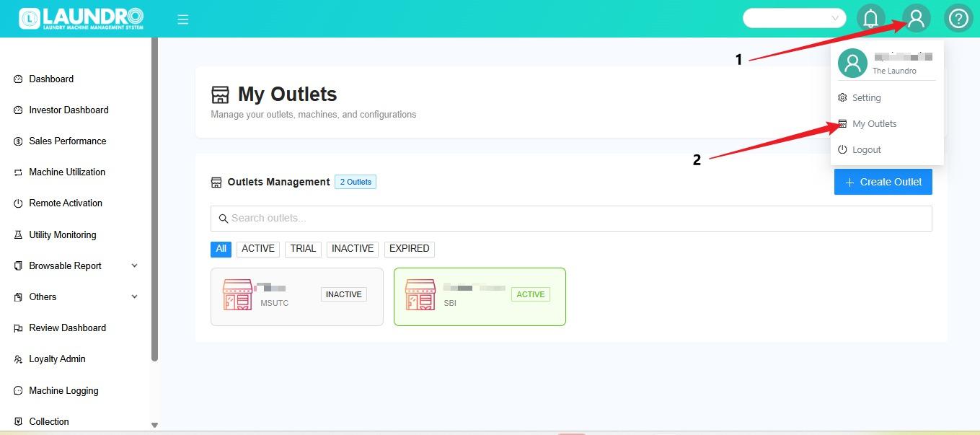The image size is (980, 435).
Task: Open Investor Dashboard page
Action: tap(69, 110)
